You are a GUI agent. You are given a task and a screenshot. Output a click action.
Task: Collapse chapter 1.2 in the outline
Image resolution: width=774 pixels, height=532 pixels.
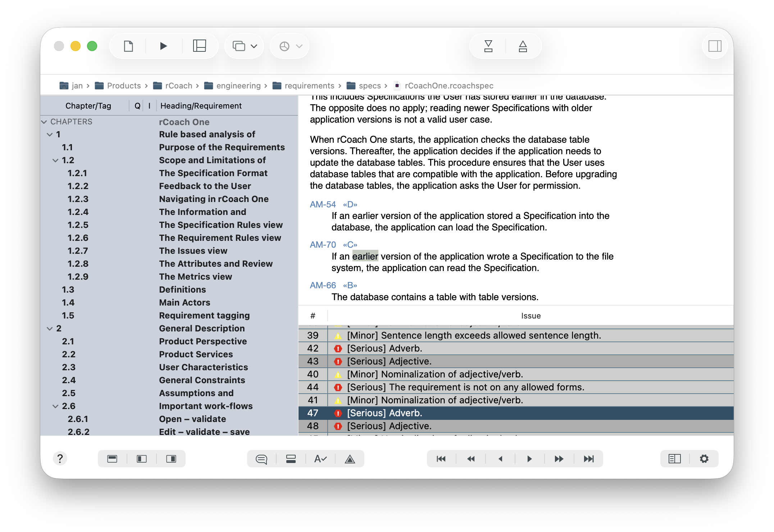pyautogui.click(x=55, y=160)
